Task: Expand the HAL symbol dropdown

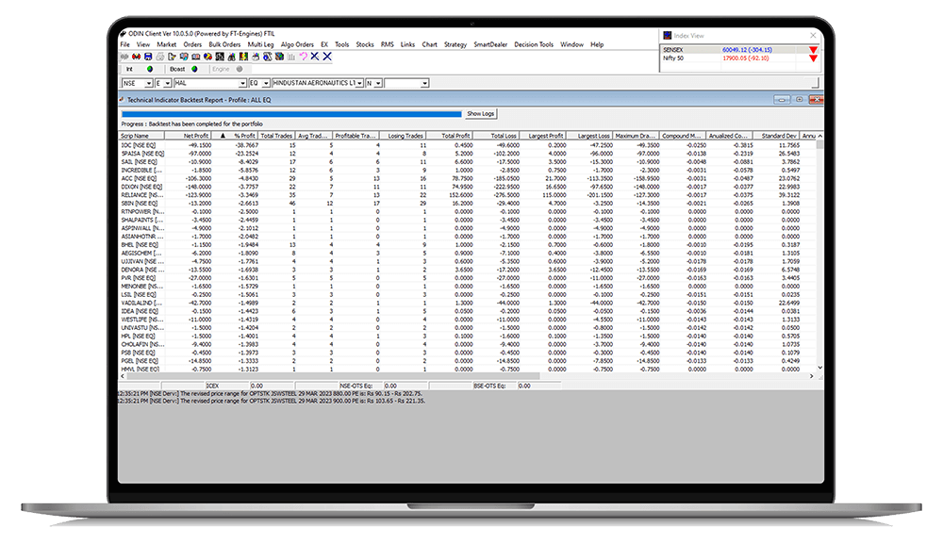Action: click(x=243, y=84)
